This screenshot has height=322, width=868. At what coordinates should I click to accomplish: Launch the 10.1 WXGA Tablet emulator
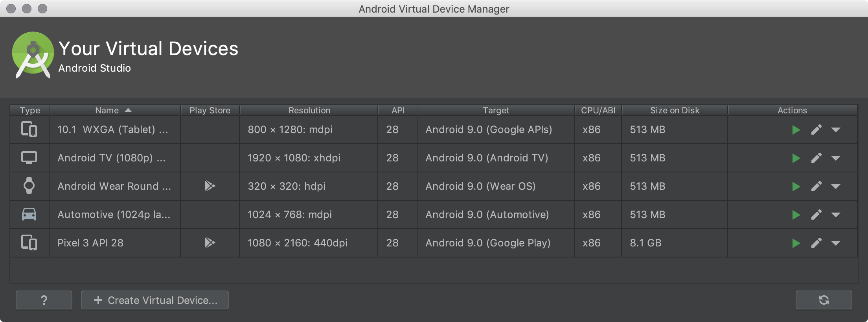coord(796,130)
